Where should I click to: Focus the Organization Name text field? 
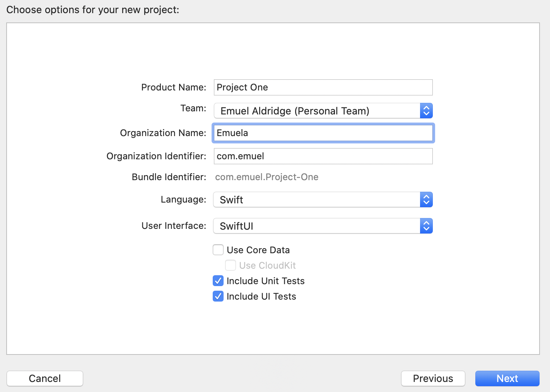pyautogui.click(x=323, y=133)
